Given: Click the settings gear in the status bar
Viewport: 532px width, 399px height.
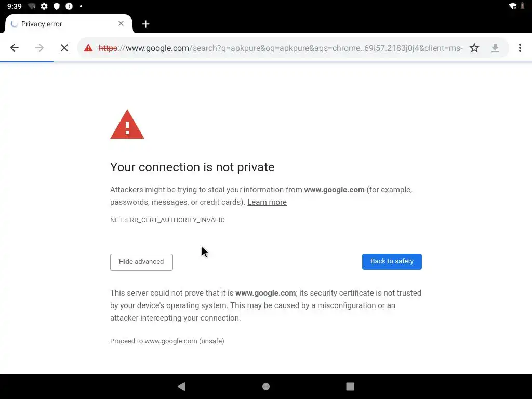Looking at the screenshot, I should [44, 6].
